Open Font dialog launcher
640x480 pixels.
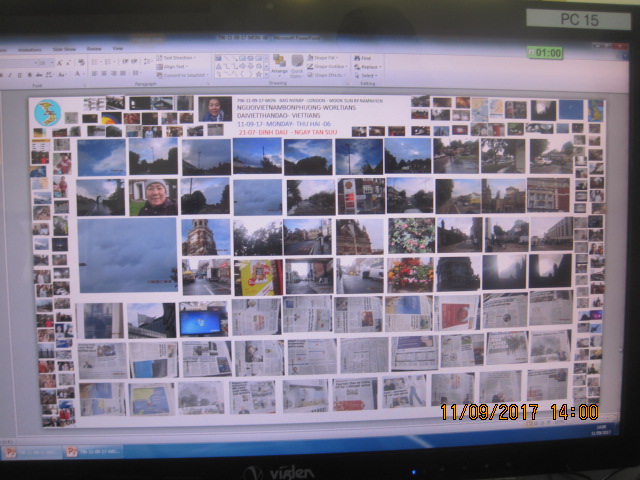click(x=85, y=85)
